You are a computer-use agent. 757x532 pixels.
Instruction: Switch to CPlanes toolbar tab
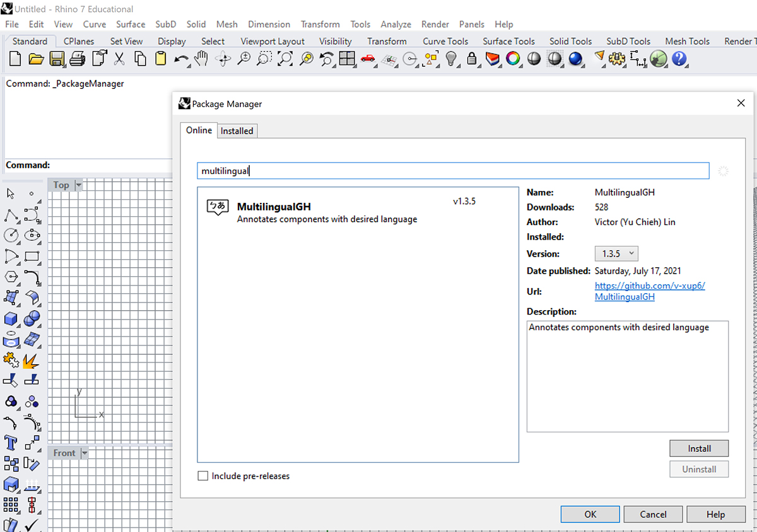(79, 41)
